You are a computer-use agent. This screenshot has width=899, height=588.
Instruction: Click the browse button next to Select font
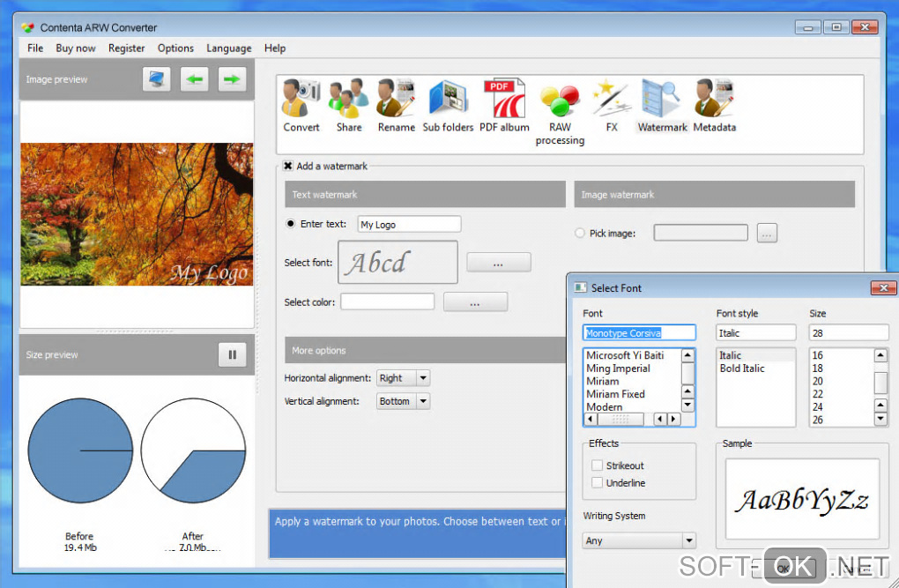498,262
